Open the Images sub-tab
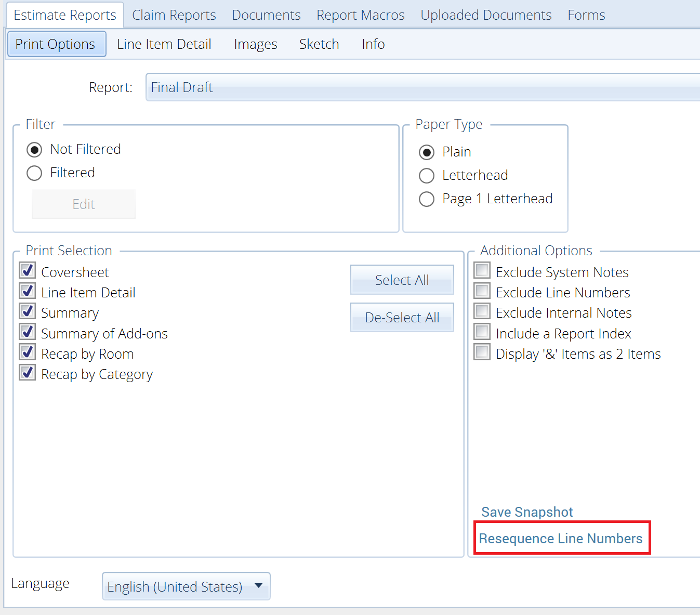This screenshot has width=700, height=615. (256, 44)
